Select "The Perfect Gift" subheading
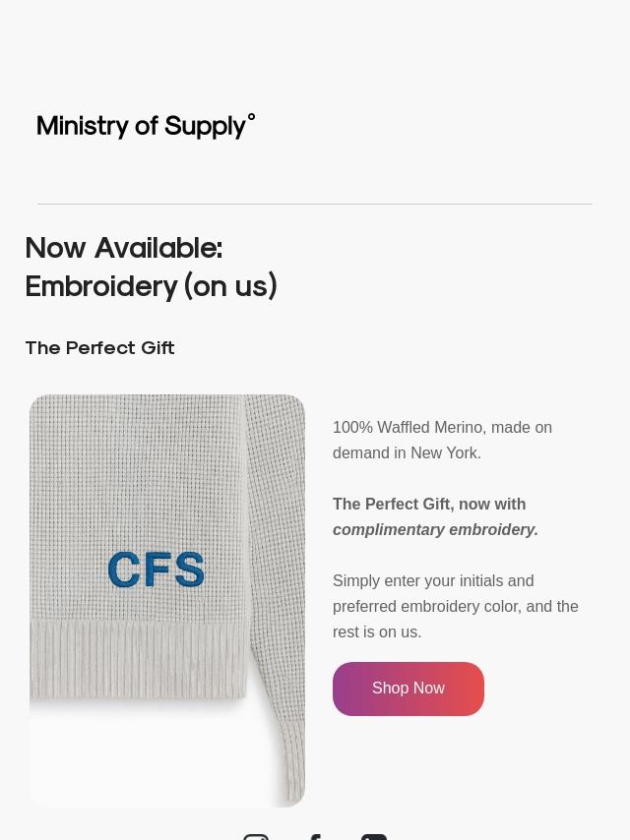The image size is (630, 840). tap(99, 347)
